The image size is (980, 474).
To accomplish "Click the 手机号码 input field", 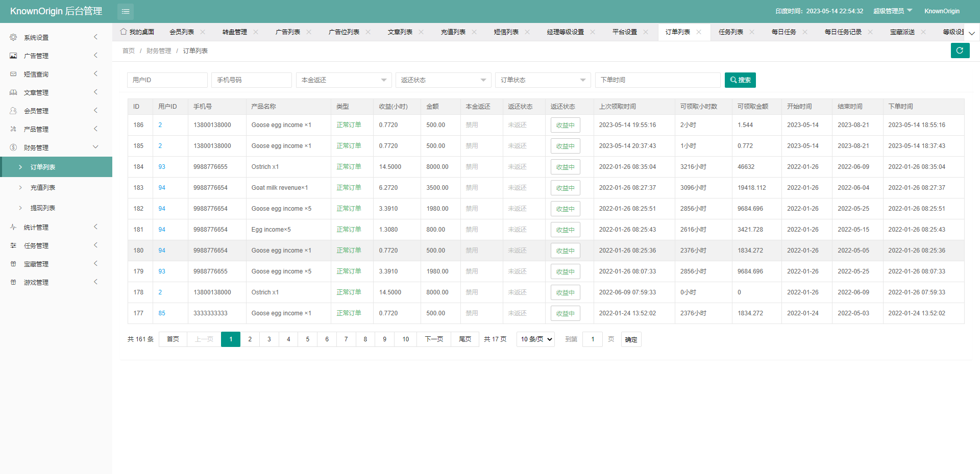I will pyautogui.click(x=251, y=80).
